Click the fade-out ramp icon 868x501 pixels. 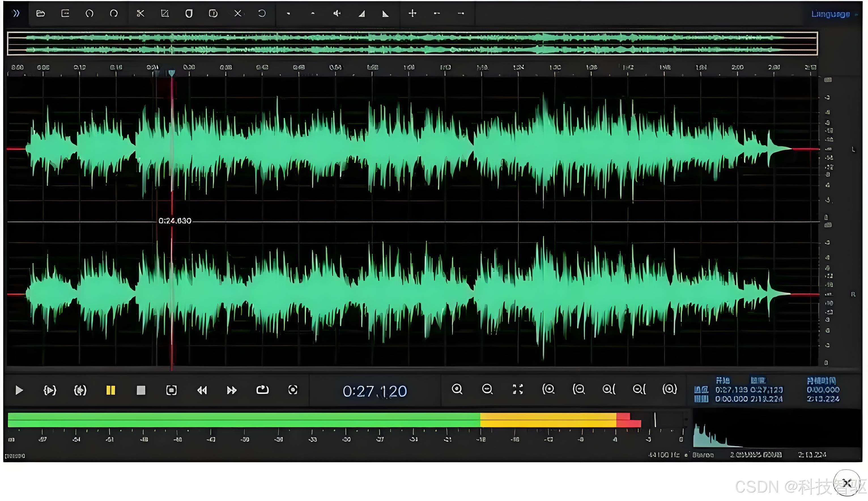(386, 14)
